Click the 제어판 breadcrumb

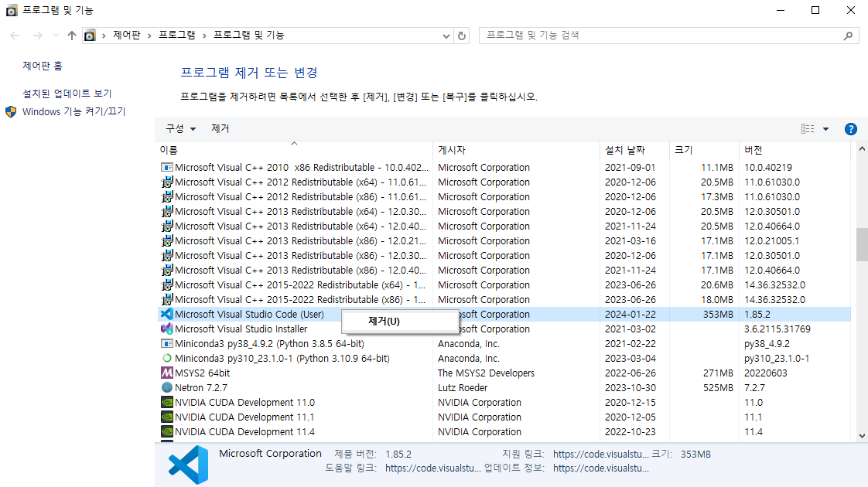pyautogui.click(x=127, y=35)
